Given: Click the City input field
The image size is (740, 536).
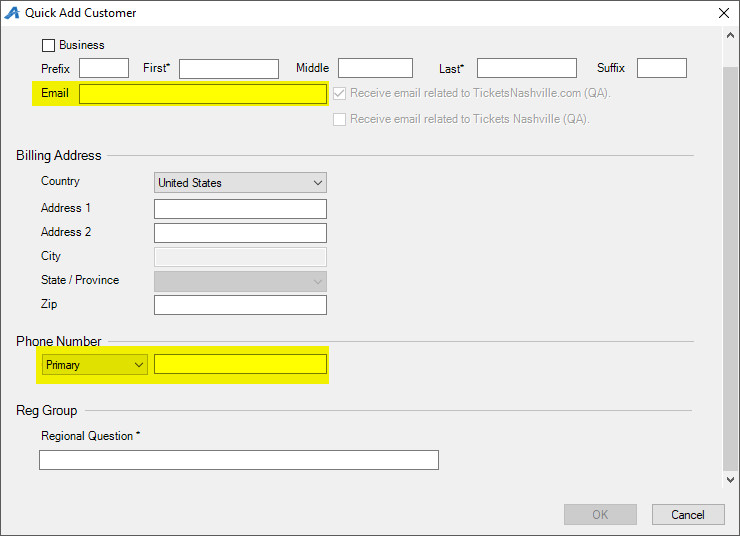Looking at the screenshot, I should tap(240, 257).
